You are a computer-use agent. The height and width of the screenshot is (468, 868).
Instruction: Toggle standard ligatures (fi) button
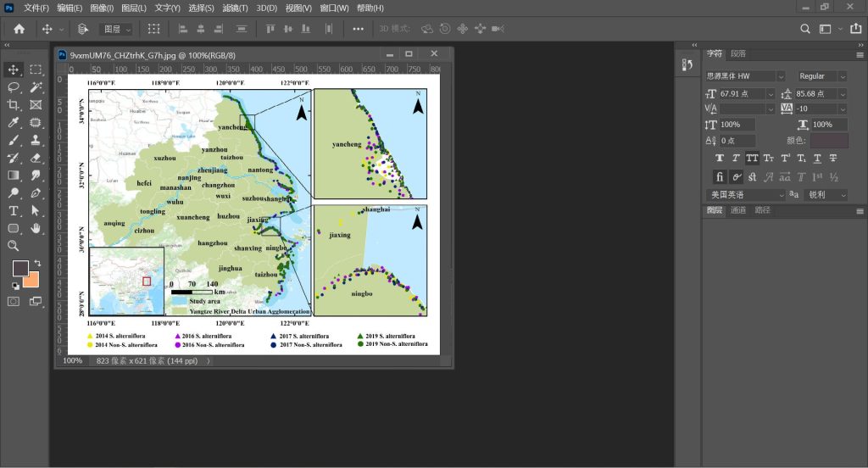point(720,176)
